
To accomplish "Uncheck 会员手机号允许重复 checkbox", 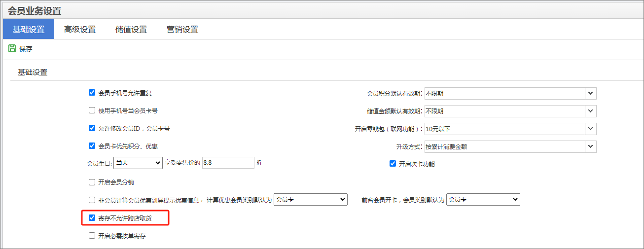I will (x=92, y=93).
